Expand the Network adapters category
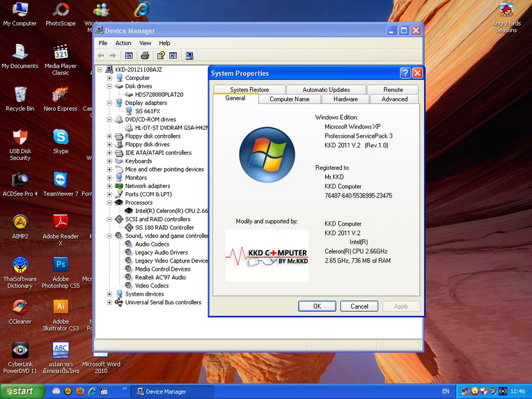 click(109, 186)
